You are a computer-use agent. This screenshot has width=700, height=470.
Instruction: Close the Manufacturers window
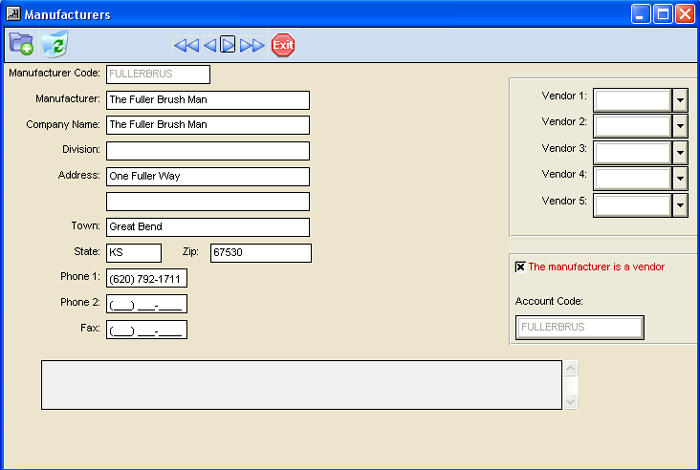tap(685, 14)
